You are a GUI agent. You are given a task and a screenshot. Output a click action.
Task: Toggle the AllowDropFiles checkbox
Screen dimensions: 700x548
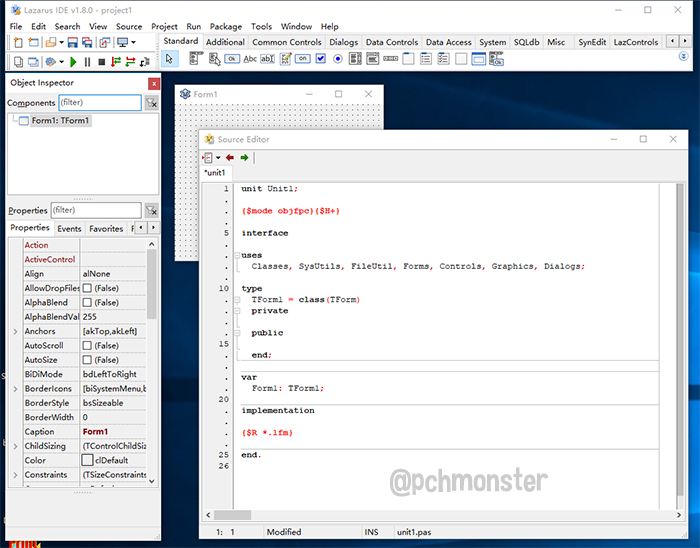point(88,288)
